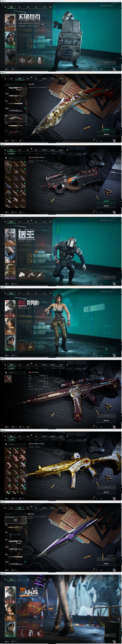Select the riot shield operator's top portrait thumbnail
The image size is (122, 644).
pos(10,22)
